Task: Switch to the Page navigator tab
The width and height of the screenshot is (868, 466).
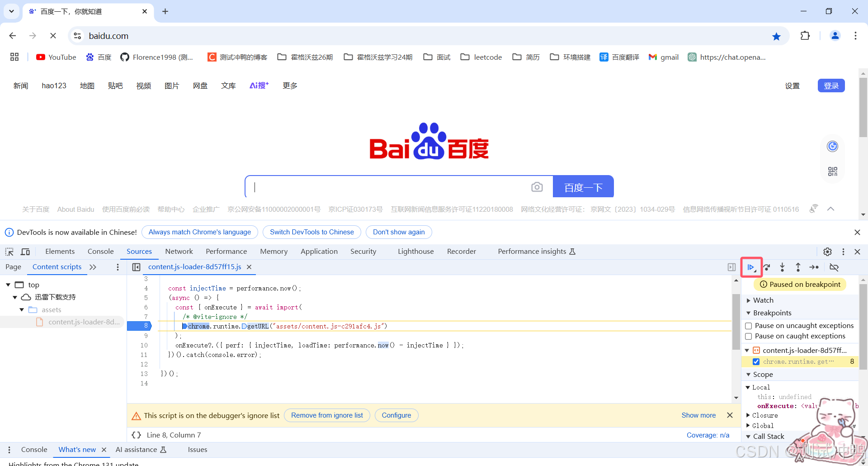Action: [14, 267]
